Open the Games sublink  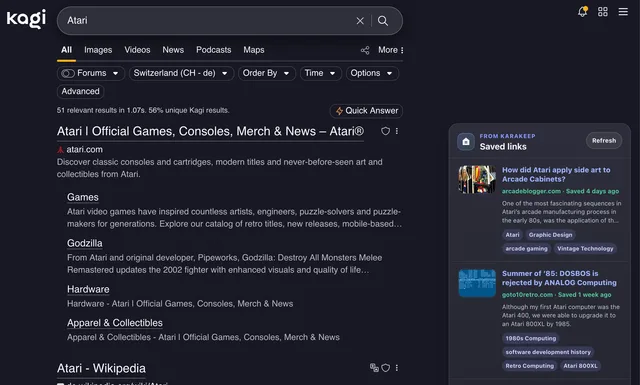pos(83,197)
